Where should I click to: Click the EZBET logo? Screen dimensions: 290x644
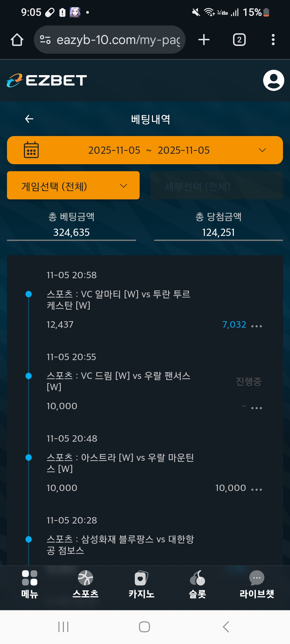tap(47, 80)
